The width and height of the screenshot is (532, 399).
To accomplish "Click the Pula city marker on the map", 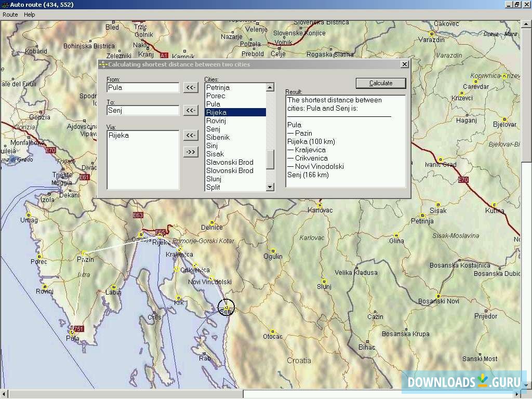I will coord(72,332).
